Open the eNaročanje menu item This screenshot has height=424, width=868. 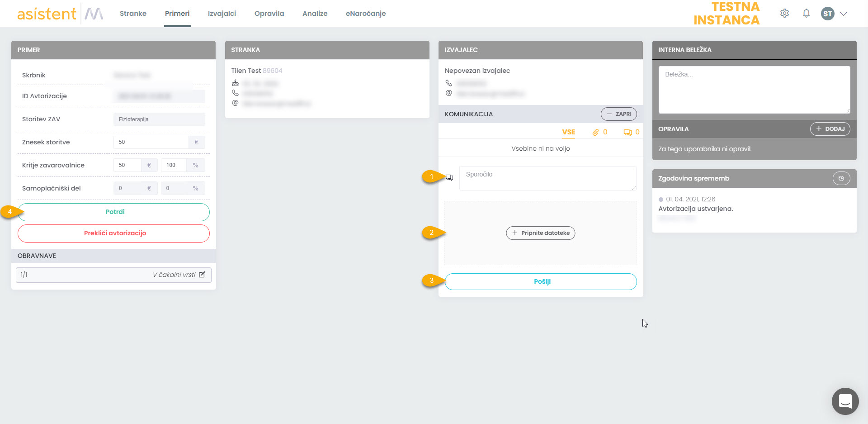coord(365,14)
